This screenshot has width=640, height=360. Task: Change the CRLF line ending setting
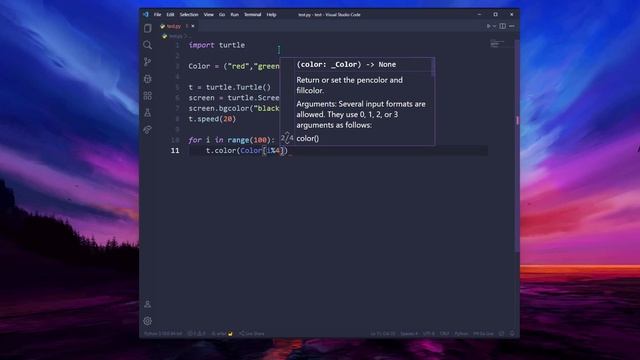444,333
